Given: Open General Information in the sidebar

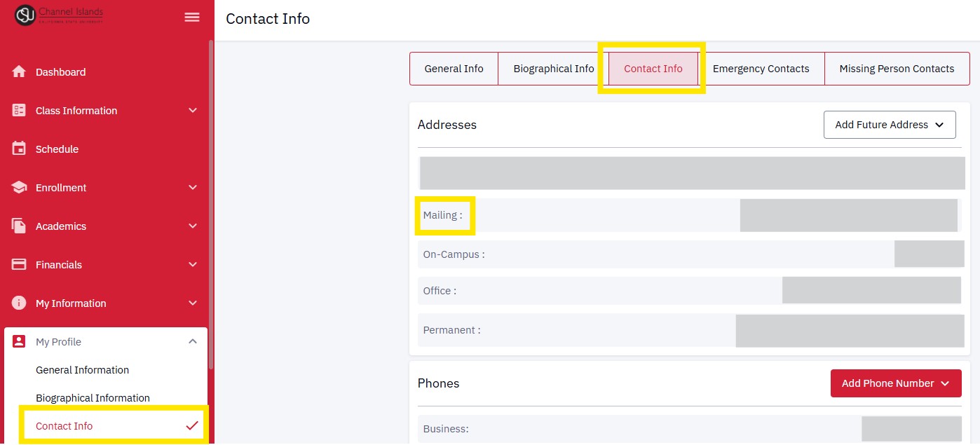Looking at the screenshot, I should pos(82,370).
